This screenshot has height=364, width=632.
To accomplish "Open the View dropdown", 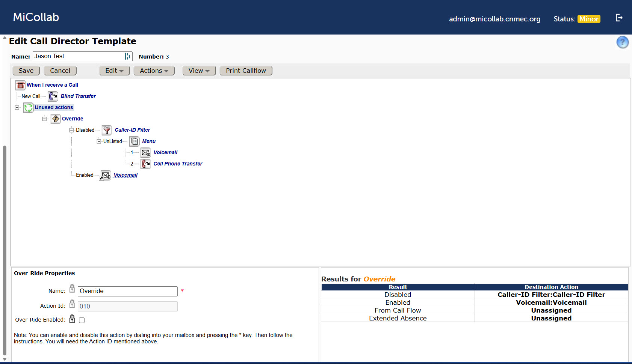I will pos(199,71).
